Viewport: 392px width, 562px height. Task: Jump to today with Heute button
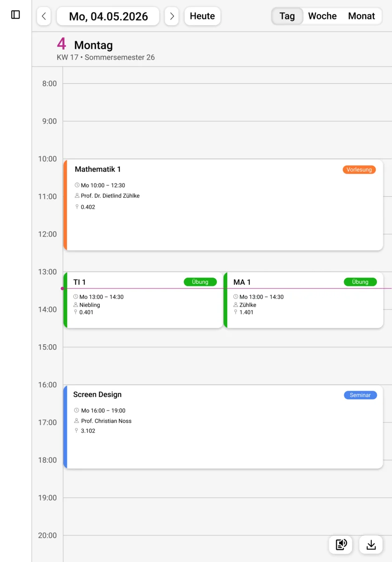[202, 16]
